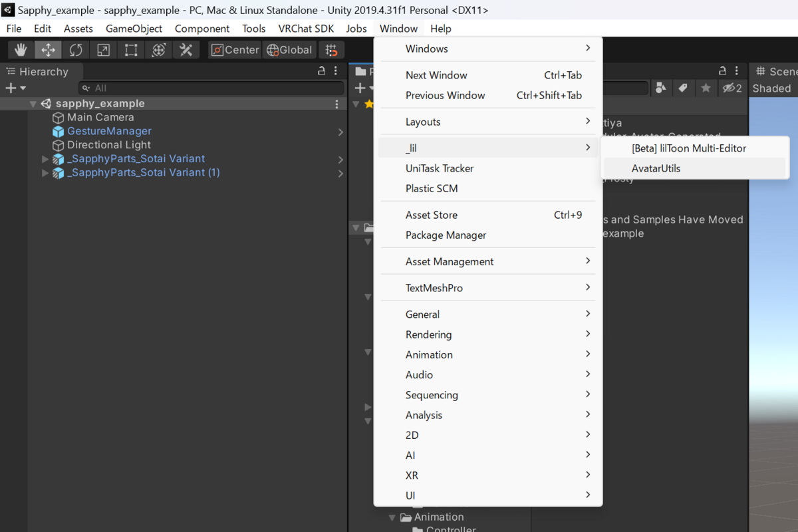798x532 pixels.
Task: Open UniTask Tracker window
Action: [489, 168]
